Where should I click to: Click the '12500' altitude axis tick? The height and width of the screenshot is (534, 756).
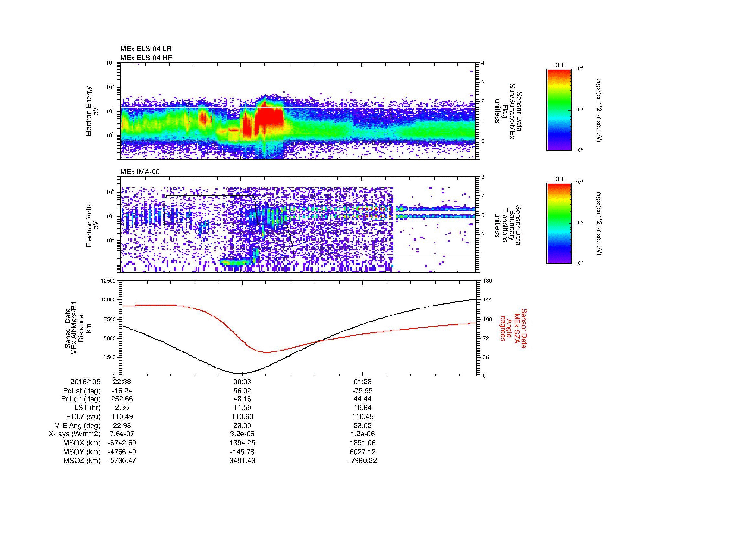(108, 281)
